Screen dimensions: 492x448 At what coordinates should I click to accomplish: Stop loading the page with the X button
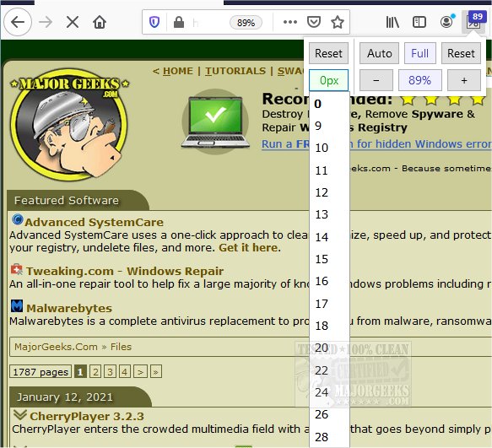pos(73,22)
